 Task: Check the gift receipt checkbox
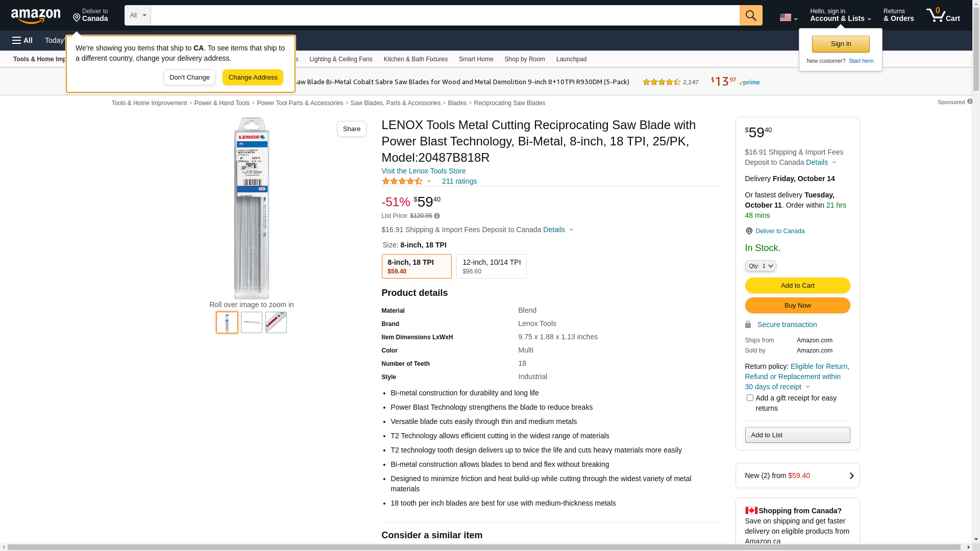(x=750, y=398)
